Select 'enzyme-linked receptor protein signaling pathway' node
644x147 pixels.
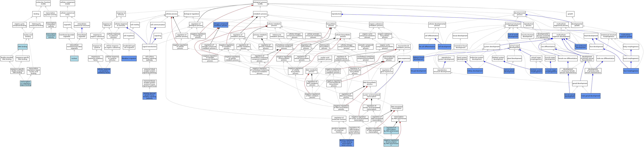coord(150,71)
